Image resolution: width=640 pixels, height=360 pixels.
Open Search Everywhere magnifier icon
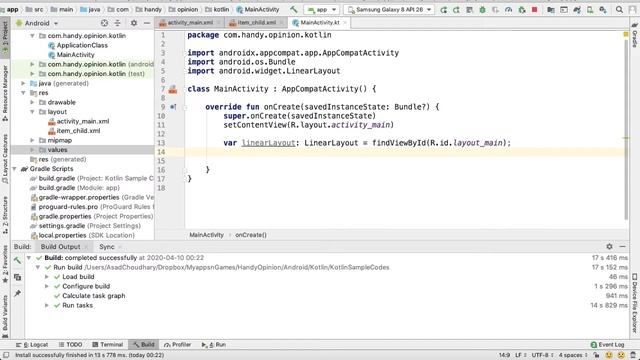coord(619,9)
